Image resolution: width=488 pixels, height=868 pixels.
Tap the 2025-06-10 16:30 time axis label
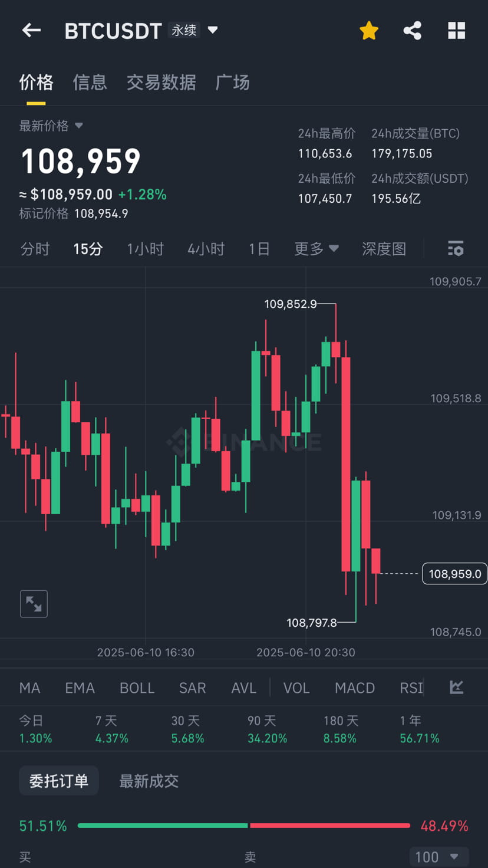coord(146,652)
